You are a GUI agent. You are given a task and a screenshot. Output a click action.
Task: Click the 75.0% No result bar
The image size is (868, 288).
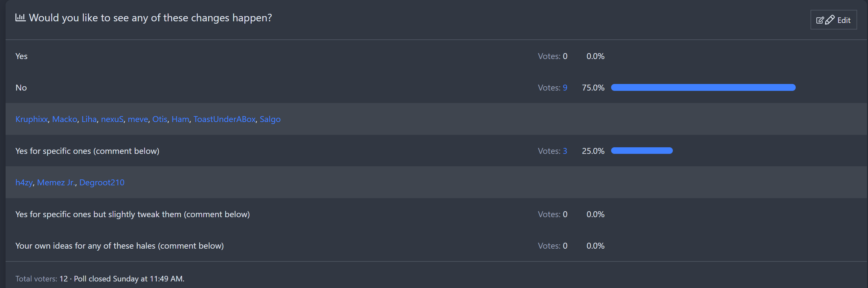point(703,88)
